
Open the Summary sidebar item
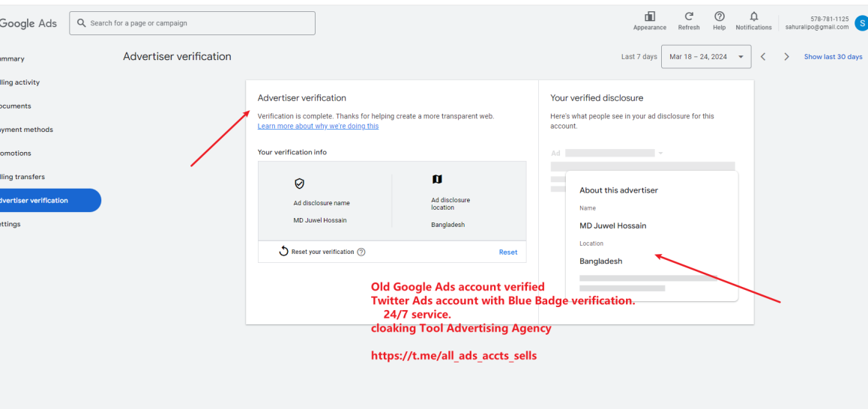[12, 58]
